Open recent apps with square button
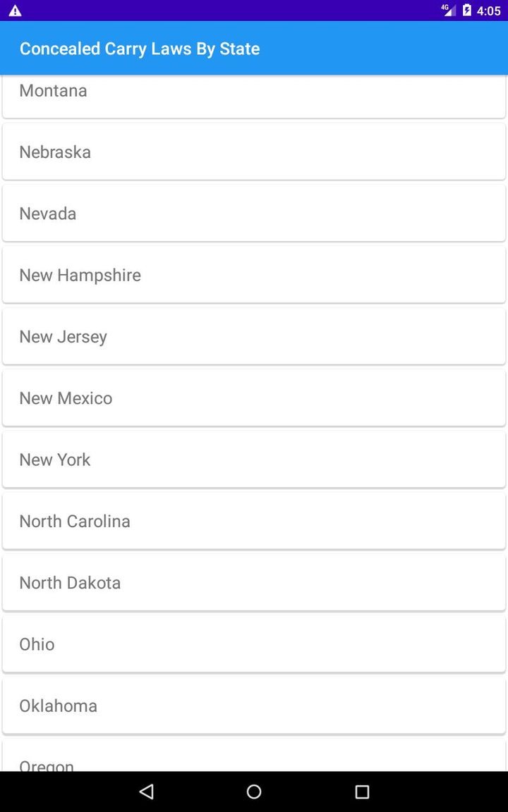Image resolution: width=508 pixels, height=812 pixels. [362, 792]
